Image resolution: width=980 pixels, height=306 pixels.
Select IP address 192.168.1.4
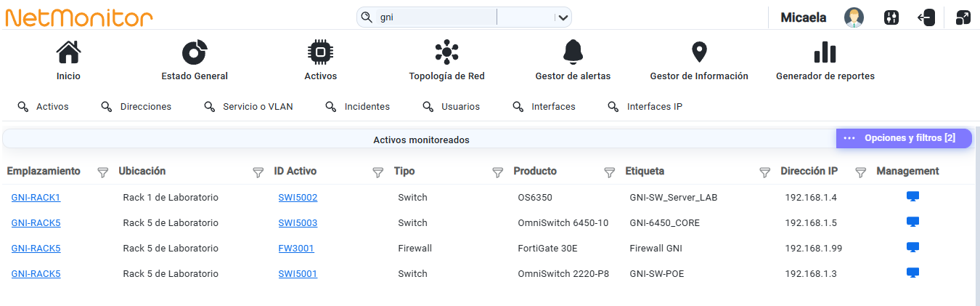[811, 198]
